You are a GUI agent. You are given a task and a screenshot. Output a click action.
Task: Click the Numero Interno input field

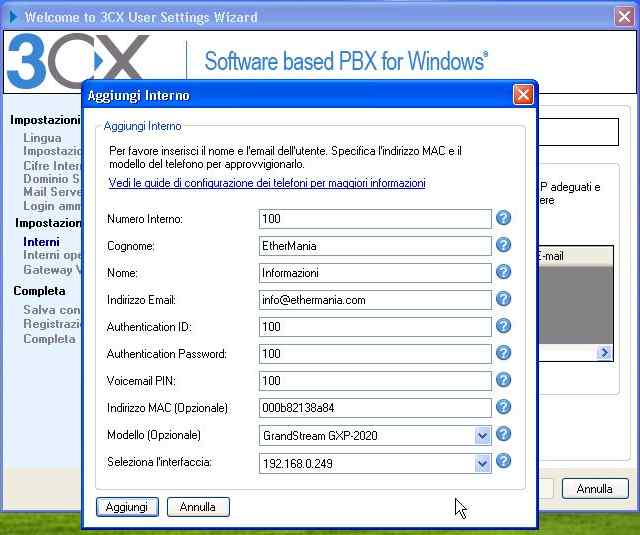point(375,219)
